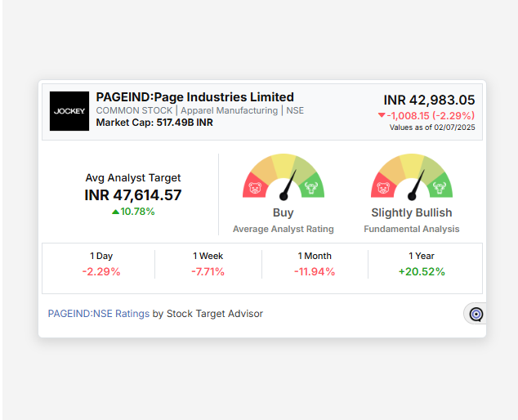Screen dimensions: 518x420
Task: Click the INR 42,983.05 price
Action: tap(429, 100)
